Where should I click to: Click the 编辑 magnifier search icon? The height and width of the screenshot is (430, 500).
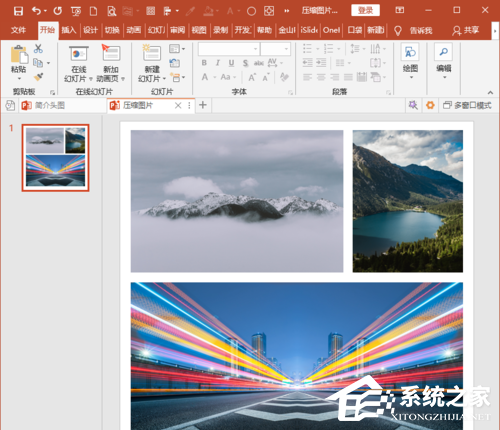point(444,52)
